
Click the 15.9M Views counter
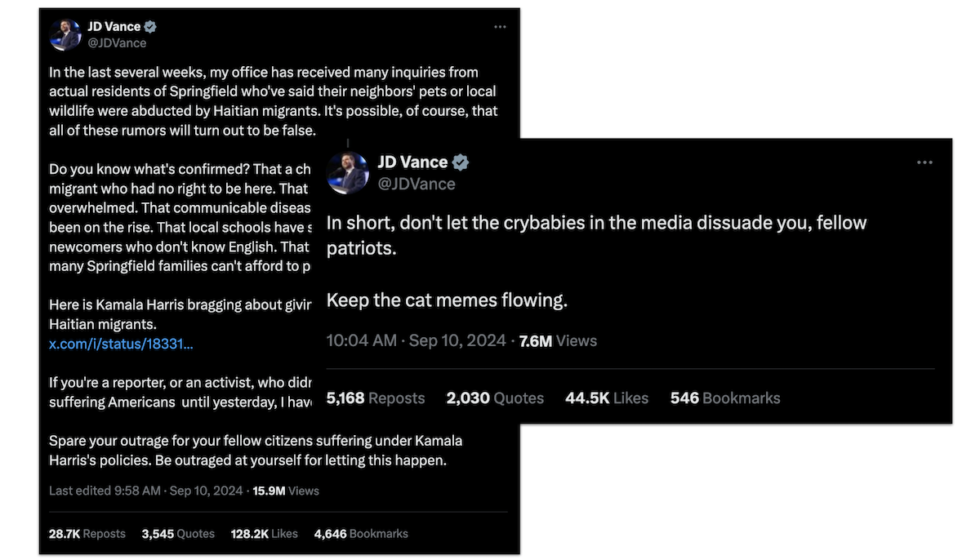[284, 491]
